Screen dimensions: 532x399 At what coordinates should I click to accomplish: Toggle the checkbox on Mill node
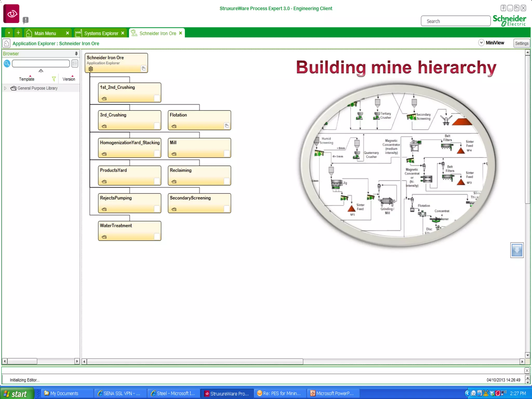[227, 154]
